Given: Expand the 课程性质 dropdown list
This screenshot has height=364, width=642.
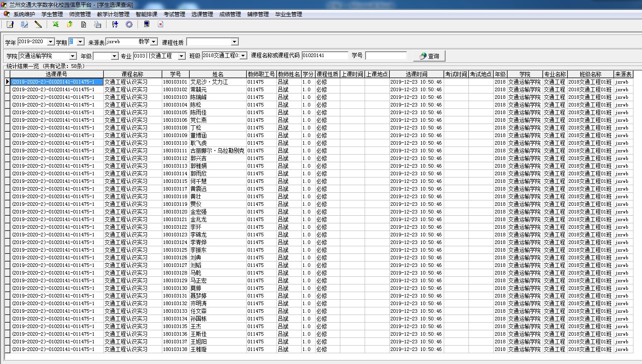Looking at the screenshot, I should point(234,42).
